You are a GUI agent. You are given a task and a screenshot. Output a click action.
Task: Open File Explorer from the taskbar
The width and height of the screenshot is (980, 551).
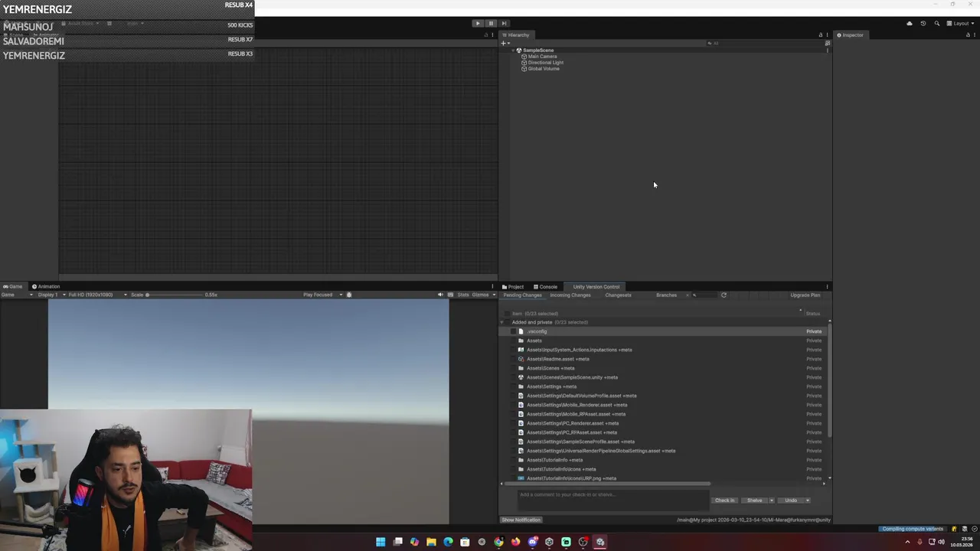[x=431, y=542]
